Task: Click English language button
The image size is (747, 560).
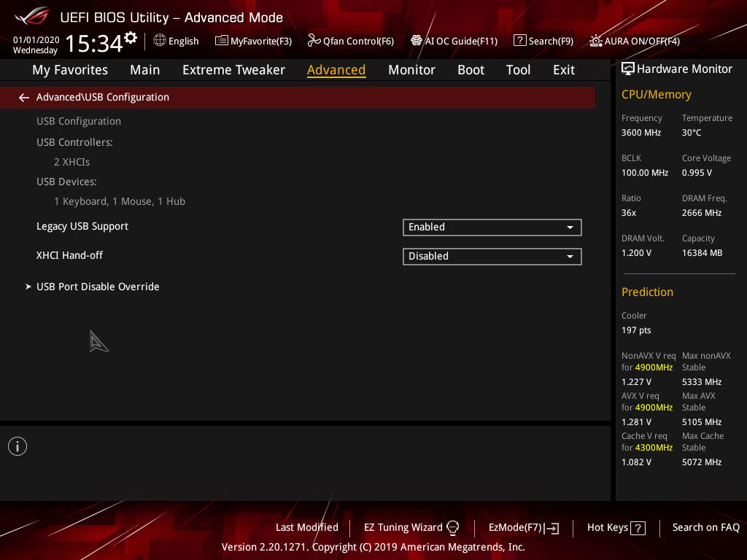Action: pyautogui.click(x=177, y=41)
